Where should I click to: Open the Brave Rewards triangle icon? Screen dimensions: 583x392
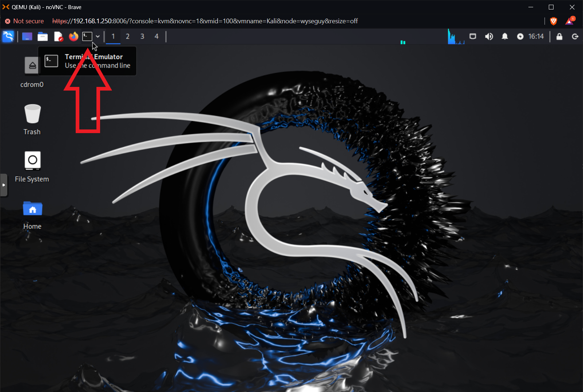570,21
